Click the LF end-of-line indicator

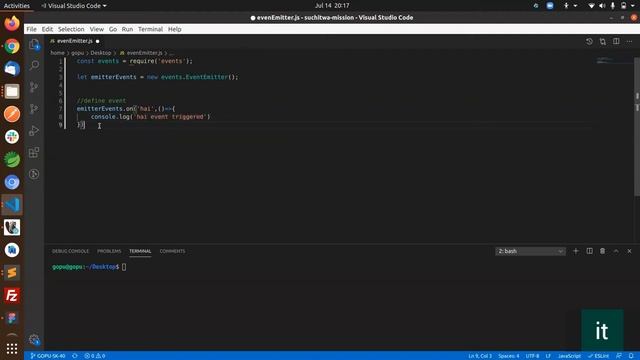click(x=548, y=356)
